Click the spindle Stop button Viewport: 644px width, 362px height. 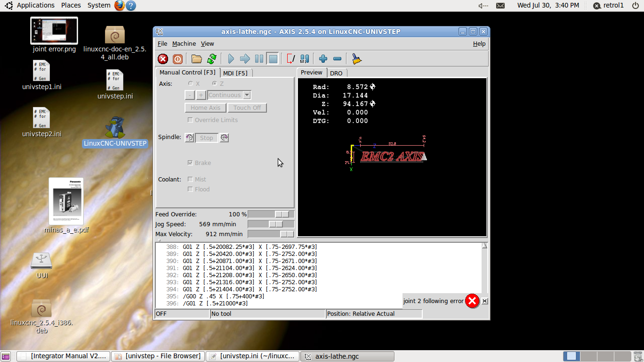tap(207, 138)
